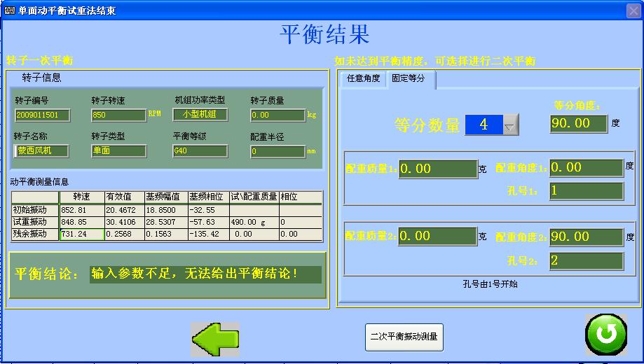Click table cell 490.00 g
The image size is (644, 364).
point(254,222)
